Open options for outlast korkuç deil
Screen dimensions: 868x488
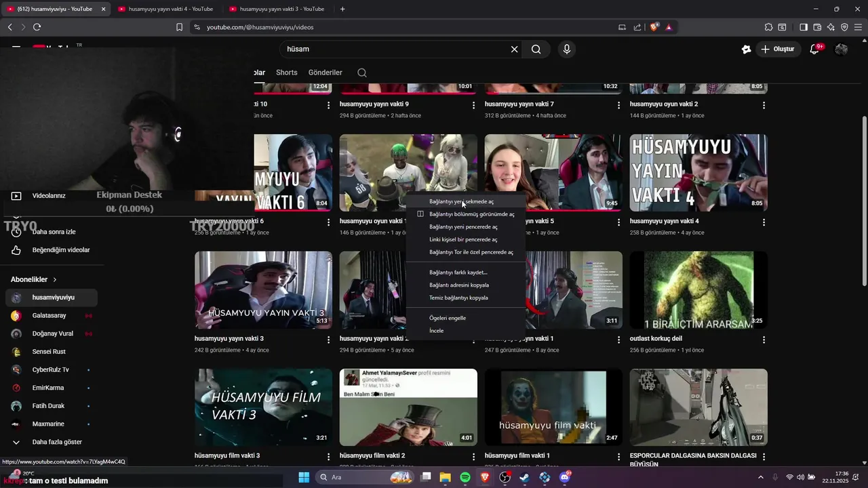click(764, 340)
